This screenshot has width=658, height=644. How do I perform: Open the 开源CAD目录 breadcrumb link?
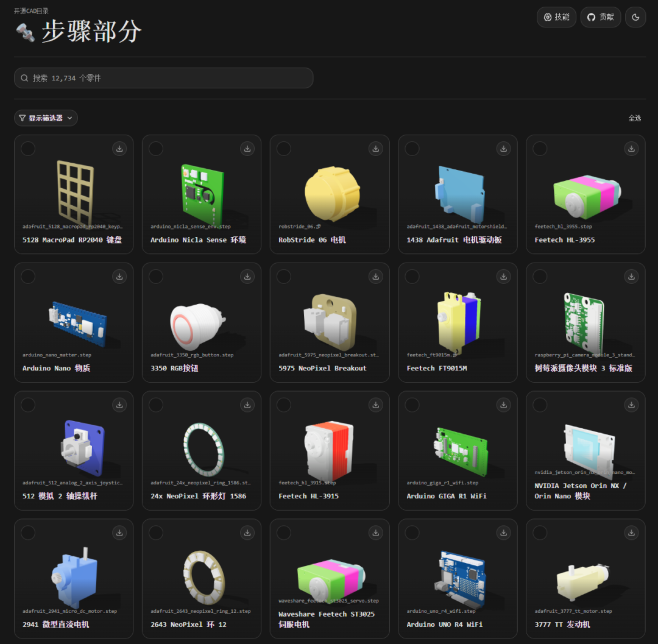(31, 11)
